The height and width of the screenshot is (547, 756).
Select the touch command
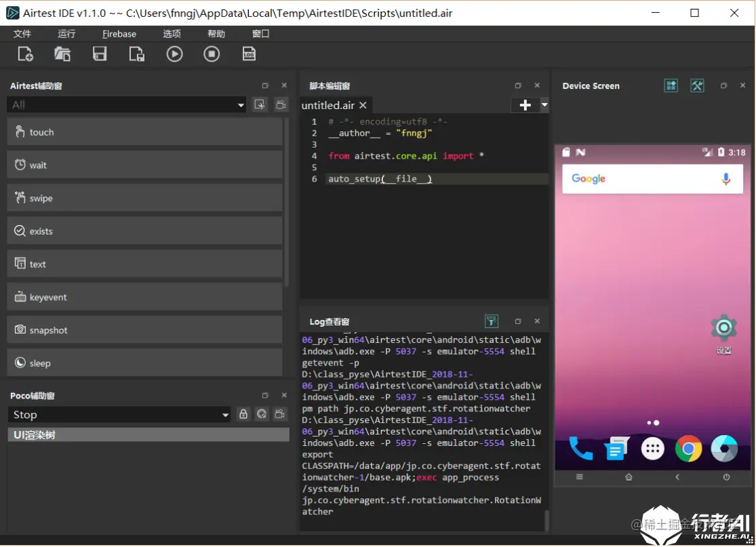pos(144,132)
